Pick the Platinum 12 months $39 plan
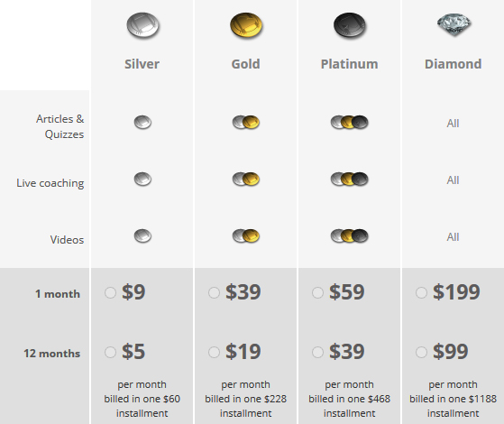 (317, 352)
